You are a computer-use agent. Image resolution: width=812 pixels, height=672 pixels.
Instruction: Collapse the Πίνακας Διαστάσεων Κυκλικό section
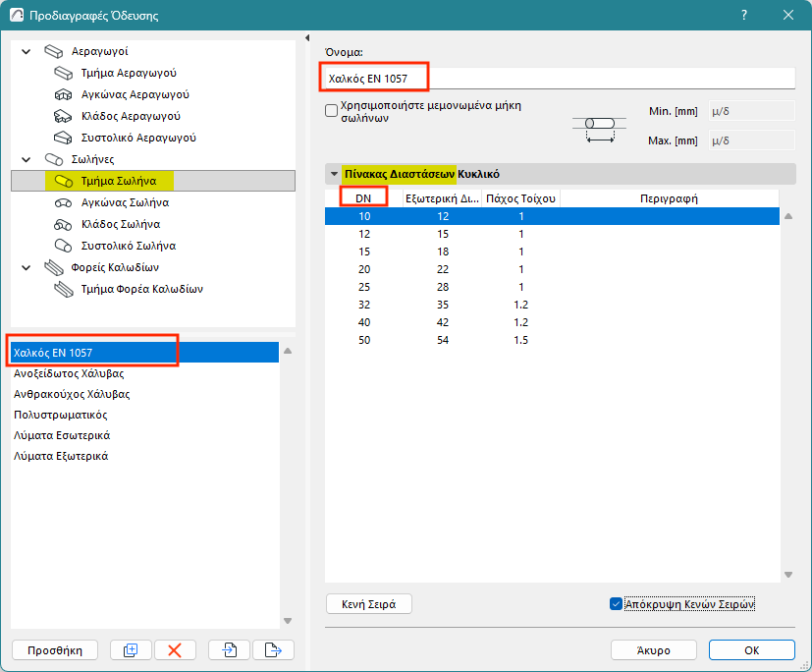pos(334,174)
